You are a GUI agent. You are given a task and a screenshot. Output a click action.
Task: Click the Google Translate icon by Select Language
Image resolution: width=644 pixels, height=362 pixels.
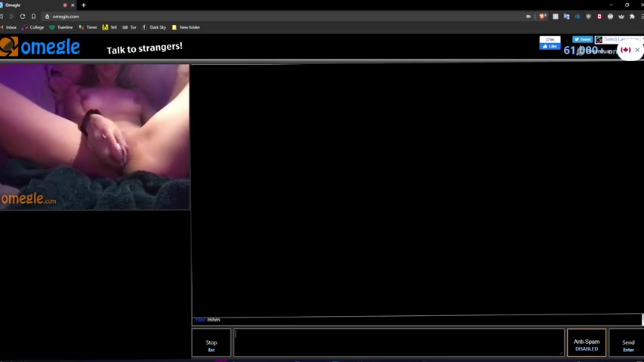point(599,39)
